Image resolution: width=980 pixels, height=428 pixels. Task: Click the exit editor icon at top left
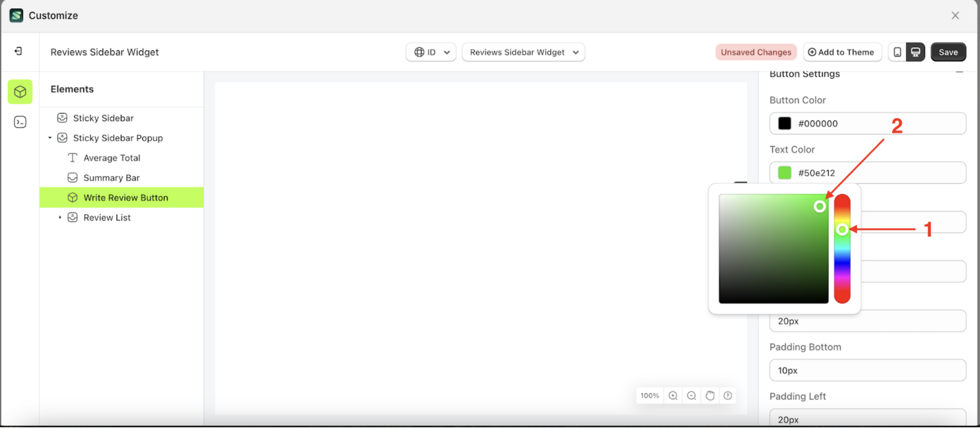point(17,51)
